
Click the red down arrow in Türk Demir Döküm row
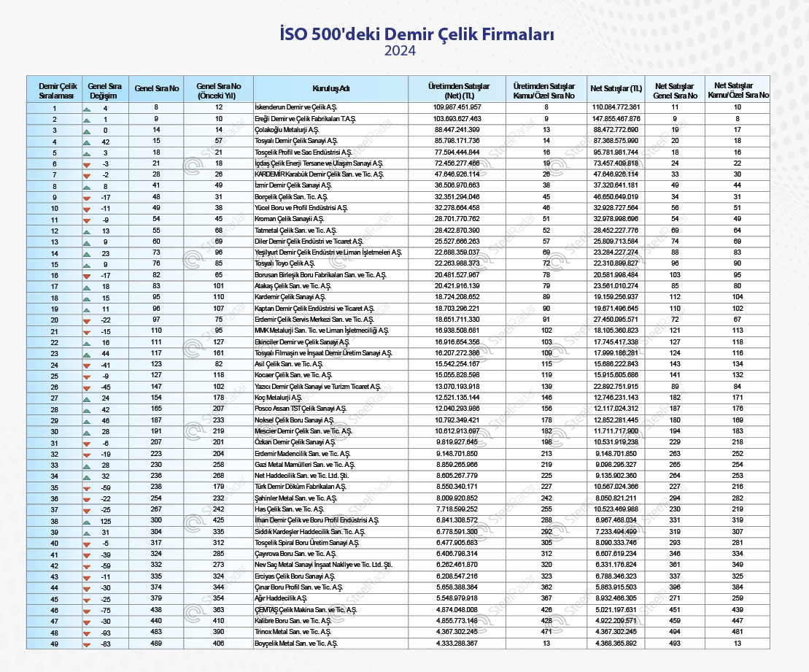pos(87,488)
